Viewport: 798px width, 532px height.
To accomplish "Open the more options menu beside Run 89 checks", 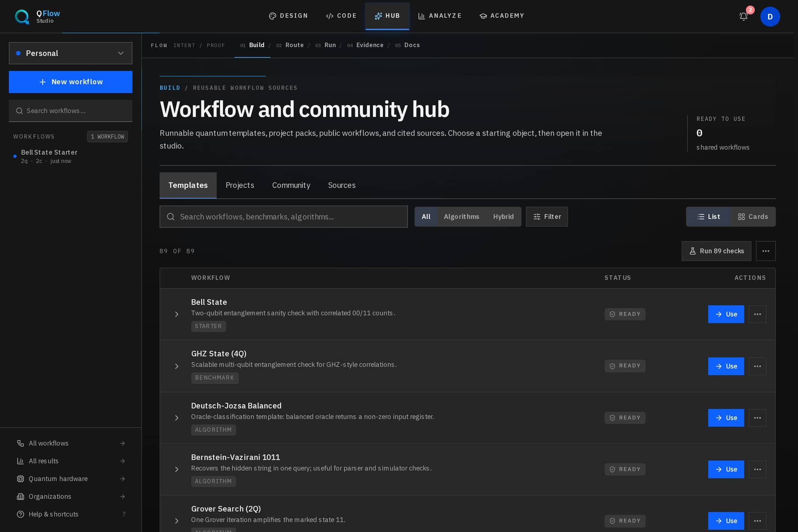I will coord(766,251).
